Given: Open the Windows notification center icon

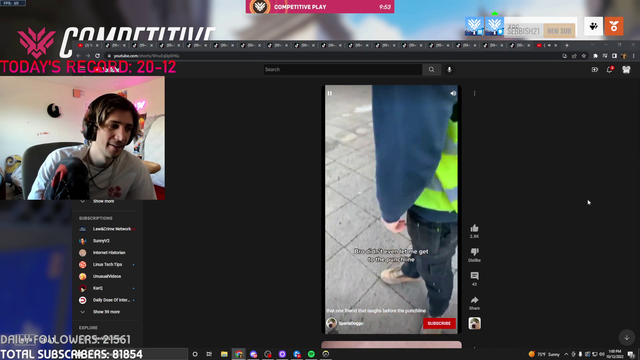Looking at the screenshot, I should coord(631,354).
